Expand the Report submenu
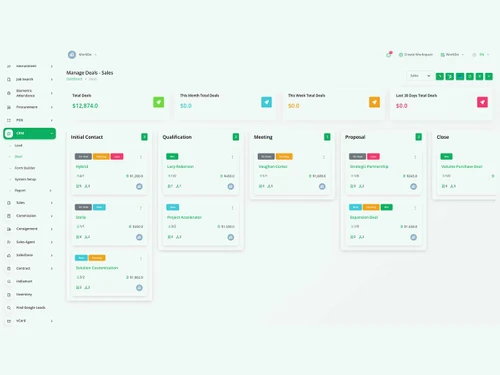Viewport: 500px width, 375px height. 50,190
